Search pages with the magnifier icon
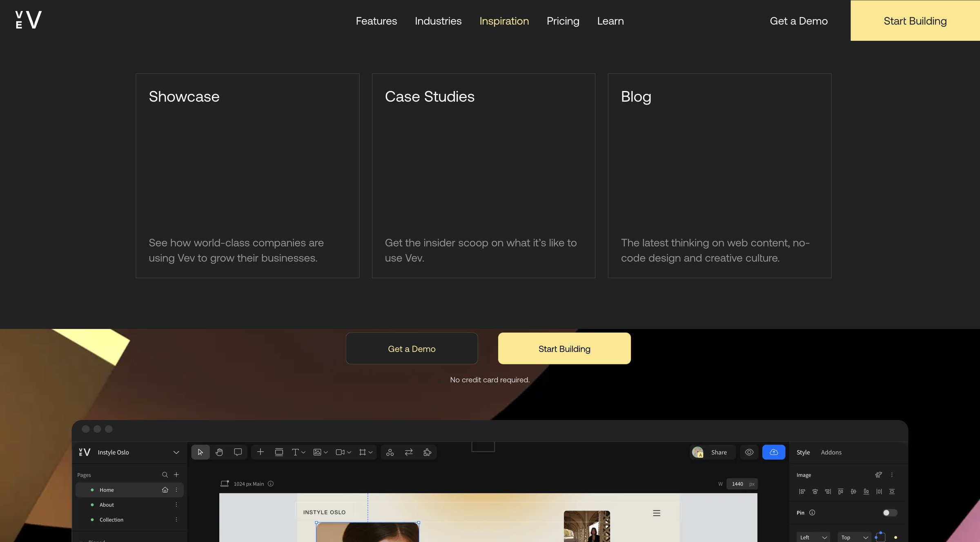 (165, 475)
